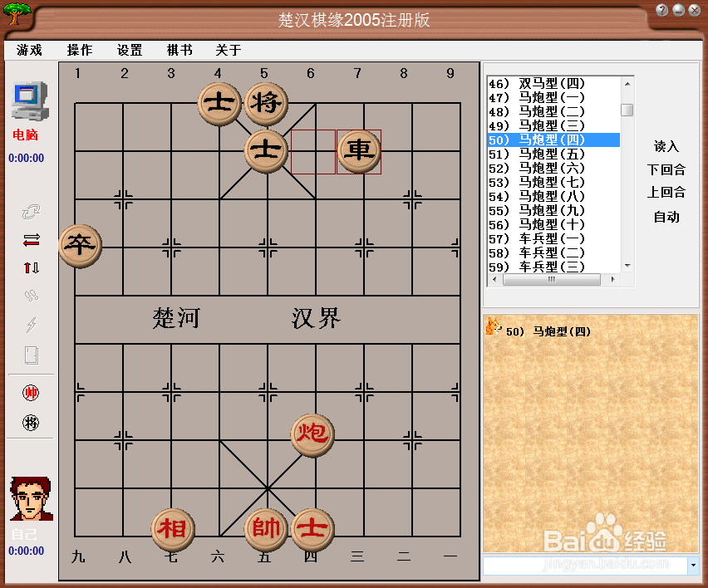Click the 自己 player label

point(24,534)
